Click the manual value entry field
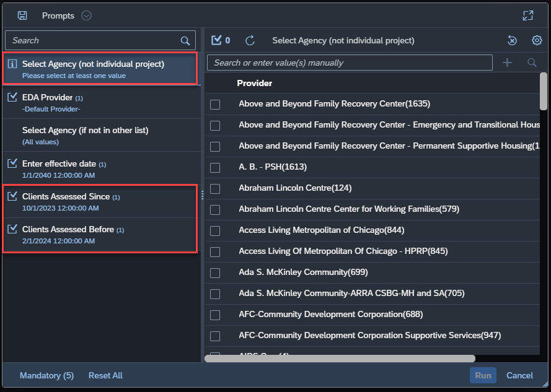551x392 pixels. [x=350, y=63]
